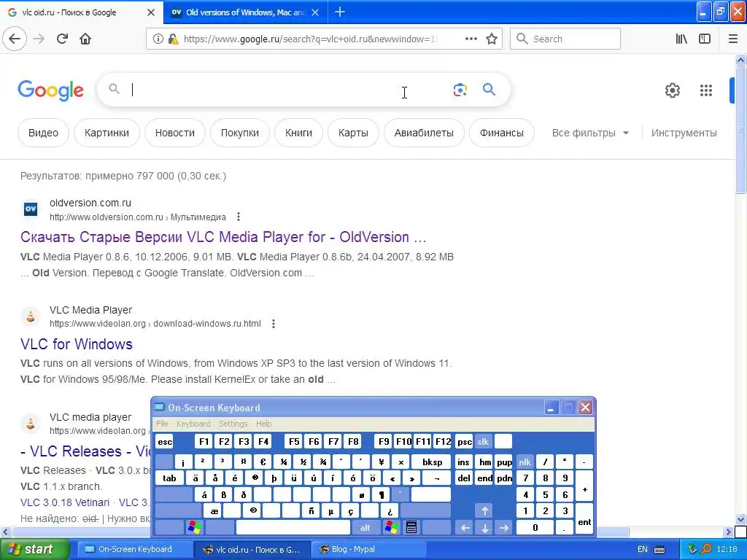
Task: Open the Help menu of On-Screen Keyboard
Action: 263,424
